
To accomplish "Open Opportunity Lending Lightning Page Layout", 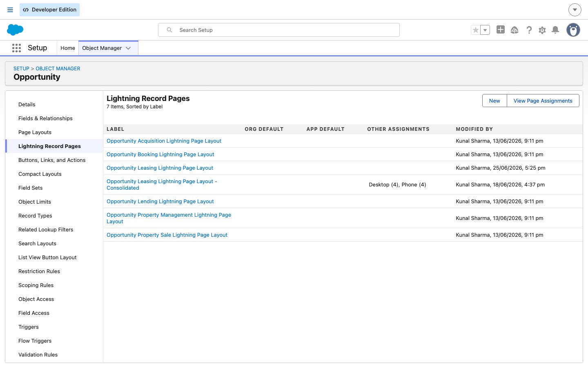I will coord(160,202).
